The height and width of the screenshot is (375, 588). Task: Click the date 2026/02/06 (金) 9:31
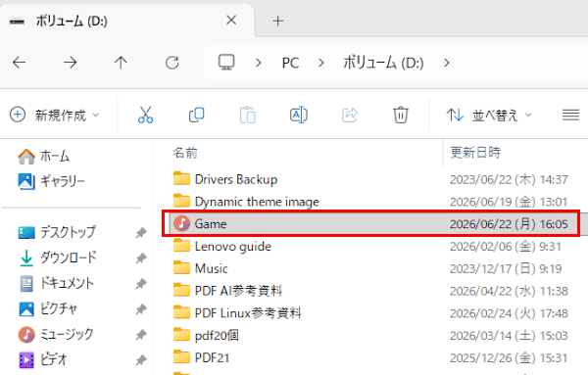(x=506, y=247)
